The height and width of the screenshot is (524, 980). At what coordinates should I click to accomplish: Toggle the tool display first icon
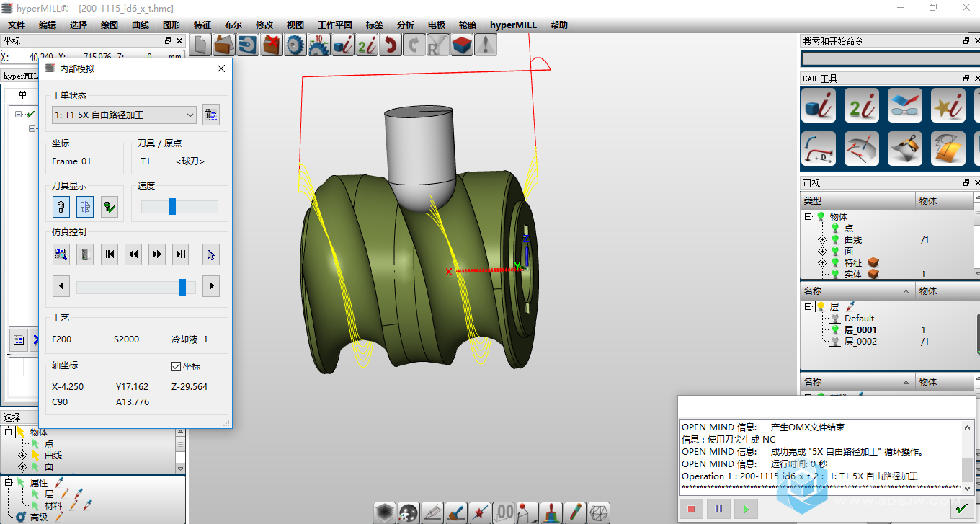61,207
